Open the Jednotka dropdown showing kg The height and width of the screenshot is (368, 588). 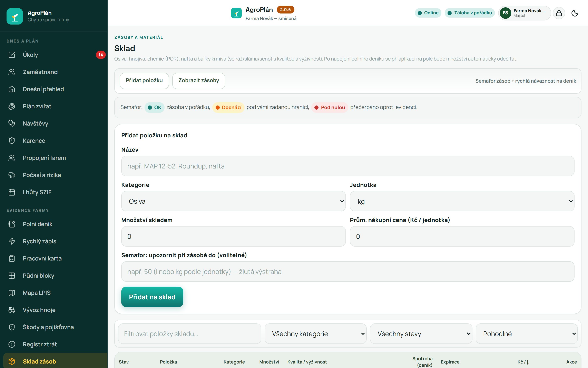pos(462,201)
